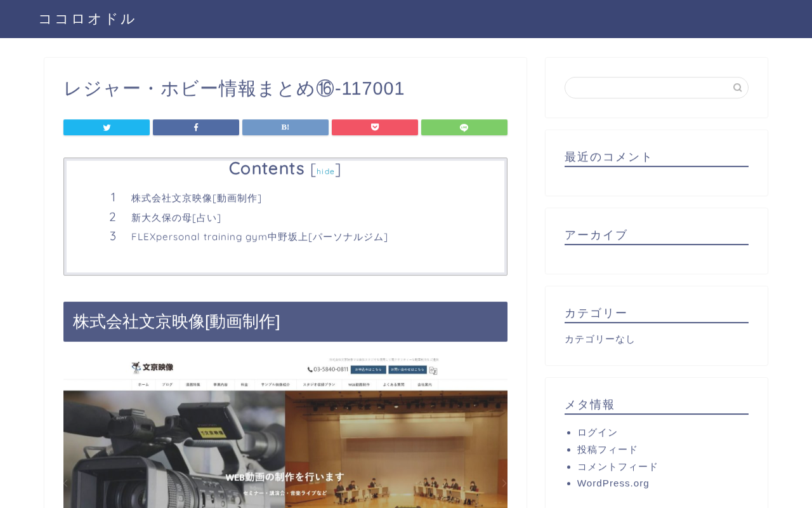Click the Hatena Bookmark B! share button
The image size is (812, 508).
tap(285, 127)
